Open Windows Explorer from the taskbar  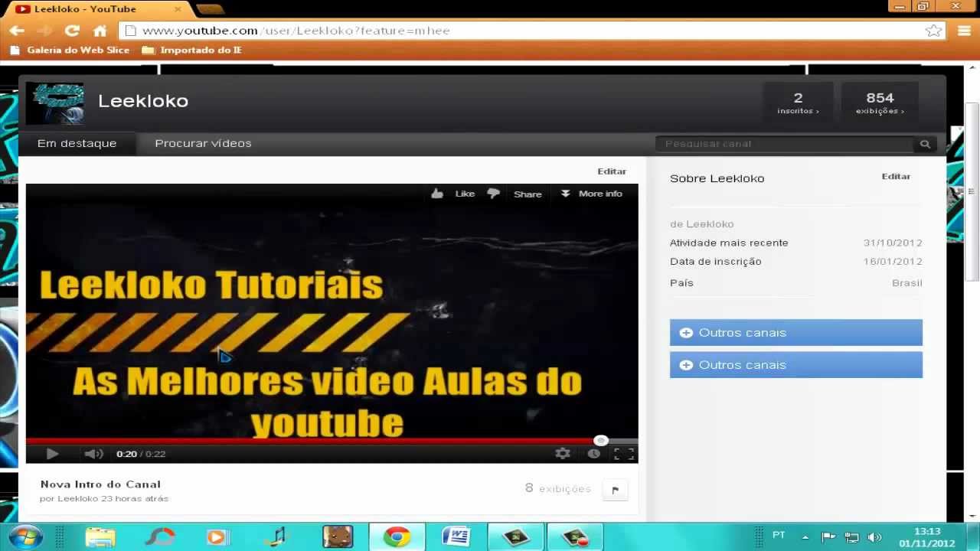pyautogui.click(x=100, y=537)
